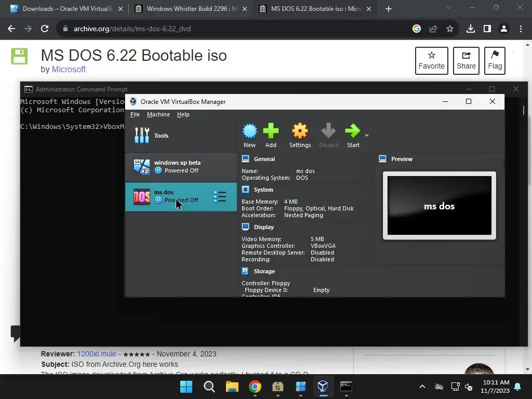Click the ms dos preview thumbnail
Image resolution: width=532 pixels, height=399 pixels.
tap(440, 206)
